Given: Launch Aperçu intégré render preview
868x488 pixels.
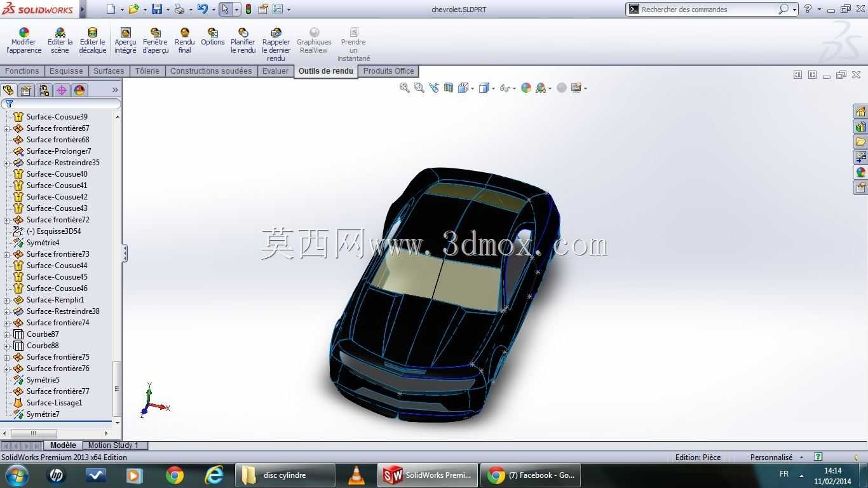Looking at the screenshot, I should tap(125, 41).
